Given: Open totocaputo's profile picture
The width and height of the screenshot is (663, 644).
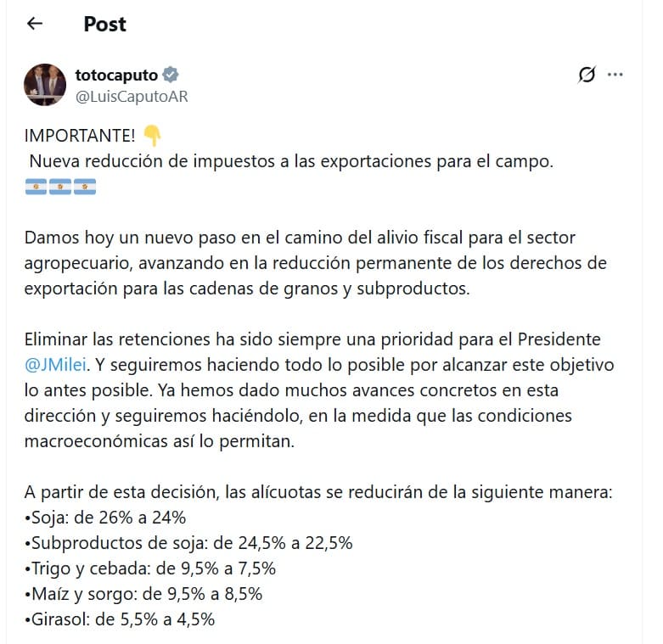Looking at the screenshot, I should 44,84.
